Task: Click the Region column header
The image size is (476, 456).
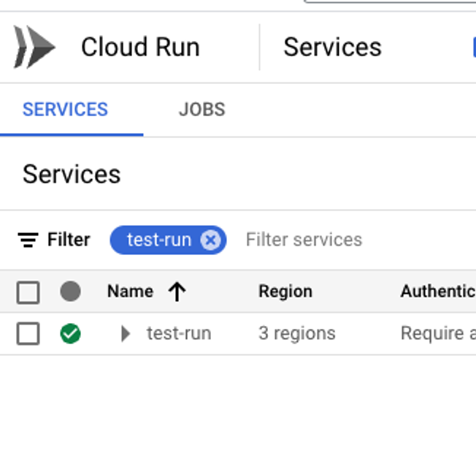Action: pyautogui.click(x=285, y=292)
